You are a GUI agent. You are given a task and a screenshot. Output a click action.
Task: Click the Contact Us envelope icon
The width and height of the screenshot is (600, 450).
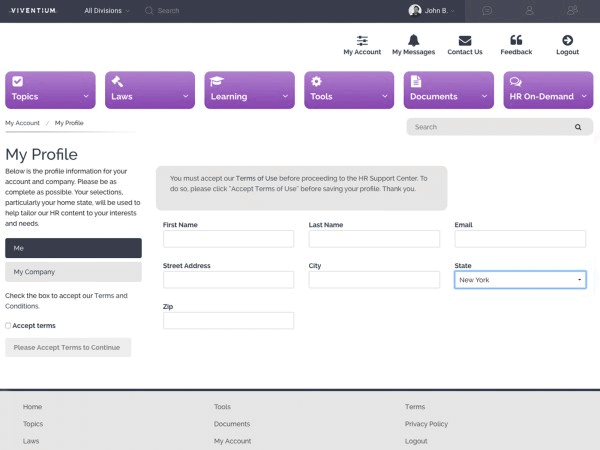(465, 40)
